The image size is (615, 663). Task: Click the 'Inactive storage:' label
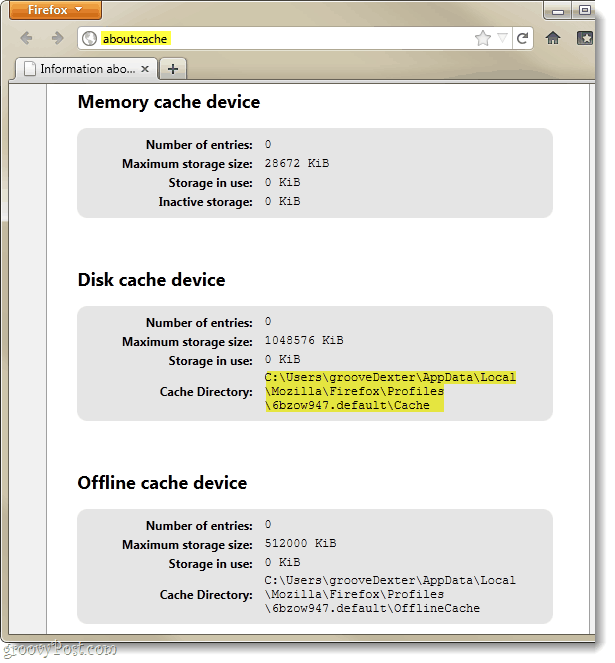tap(206, 202)
